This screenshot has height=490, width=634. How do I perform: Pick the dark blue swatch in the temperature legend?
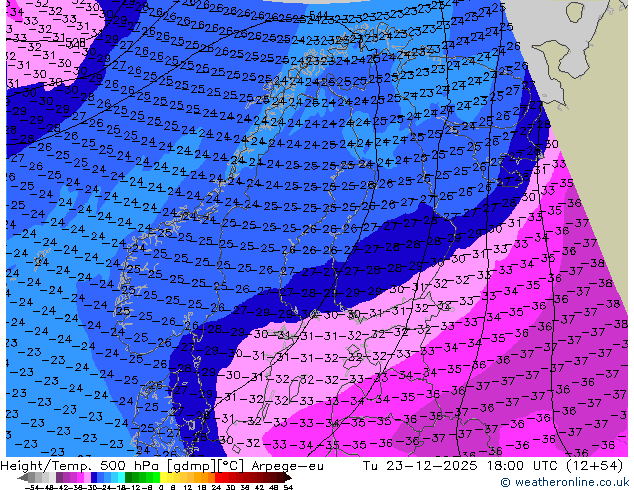(x=94, y=478)
